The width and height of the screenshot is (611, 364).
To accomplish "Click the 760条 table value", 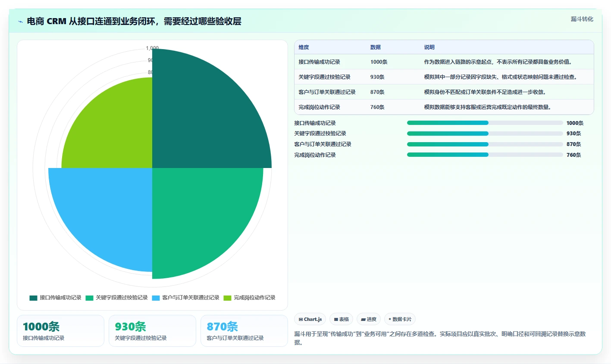I will click(x=377, y=107).
